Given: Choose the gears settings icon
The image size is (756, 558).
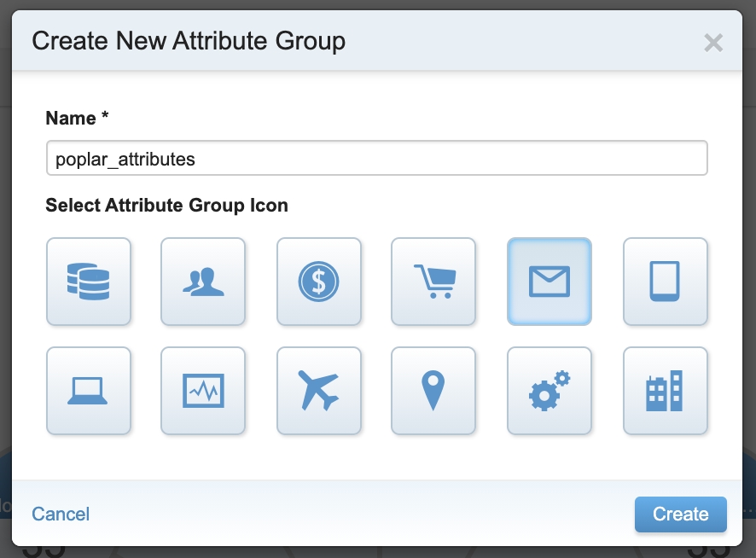Looking at the screenshot, I should click(550, 391).
